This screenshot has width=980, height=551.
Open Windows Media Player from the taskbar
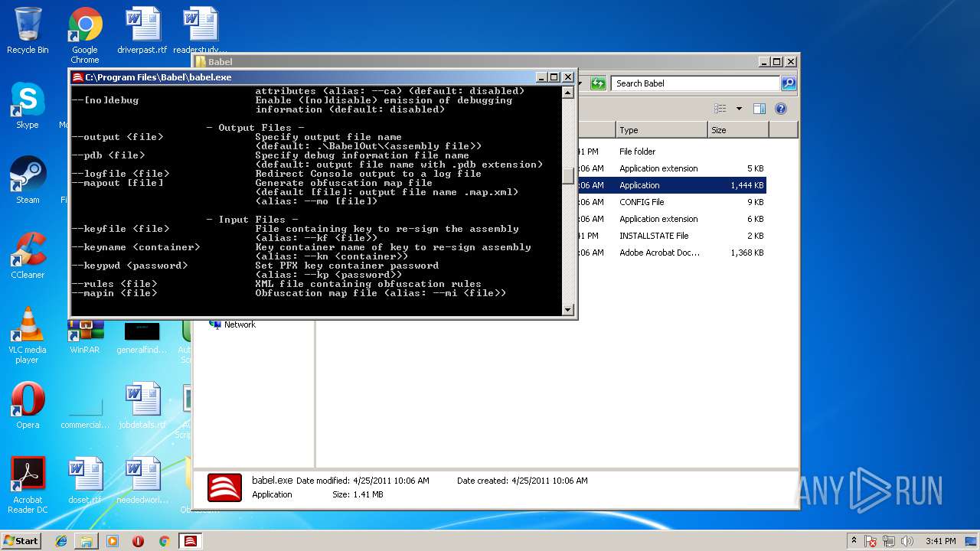point(113,541)
